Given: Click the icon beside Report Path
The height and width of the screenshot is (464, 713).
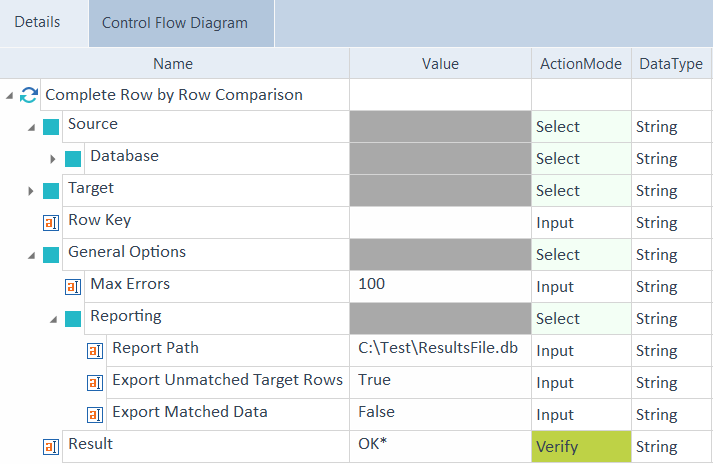Looking at the screenshot, I should [95, 351].
